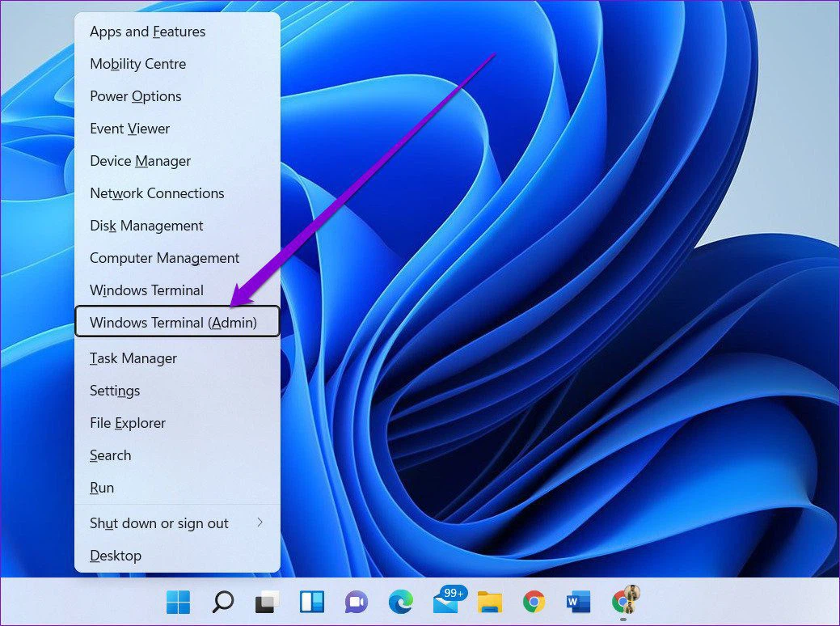Screen dimensions: 840x626
Task: Click Run in the menu
Action: (x=102, y=488)
